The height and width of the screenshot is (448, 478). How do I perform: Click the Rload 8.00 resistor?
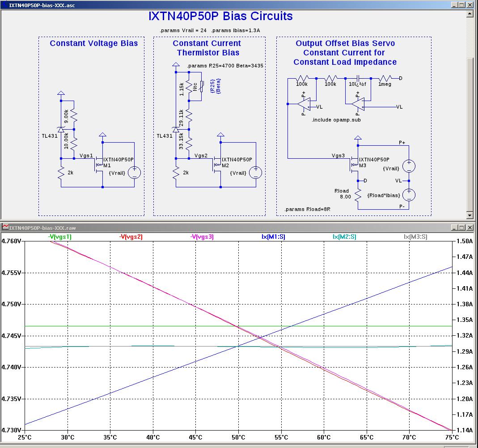coord(358,195)
